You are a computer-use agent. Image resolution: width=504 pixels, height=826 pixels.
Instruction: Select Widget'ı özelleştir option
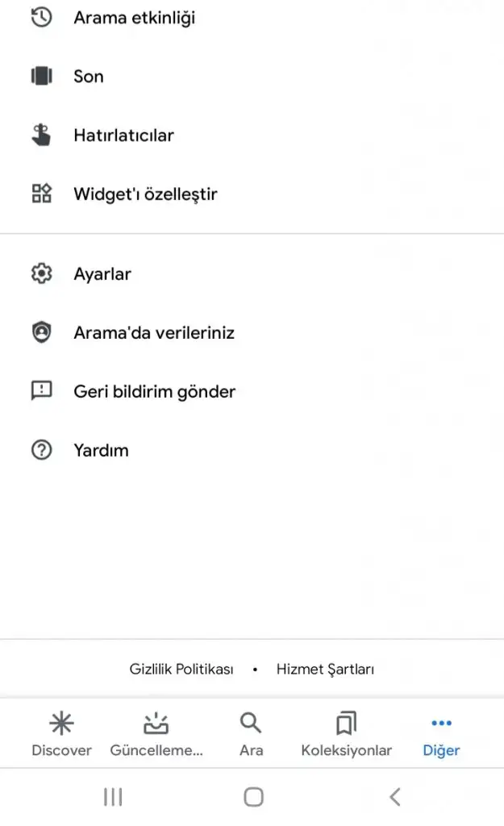click(x=145, y=194)
